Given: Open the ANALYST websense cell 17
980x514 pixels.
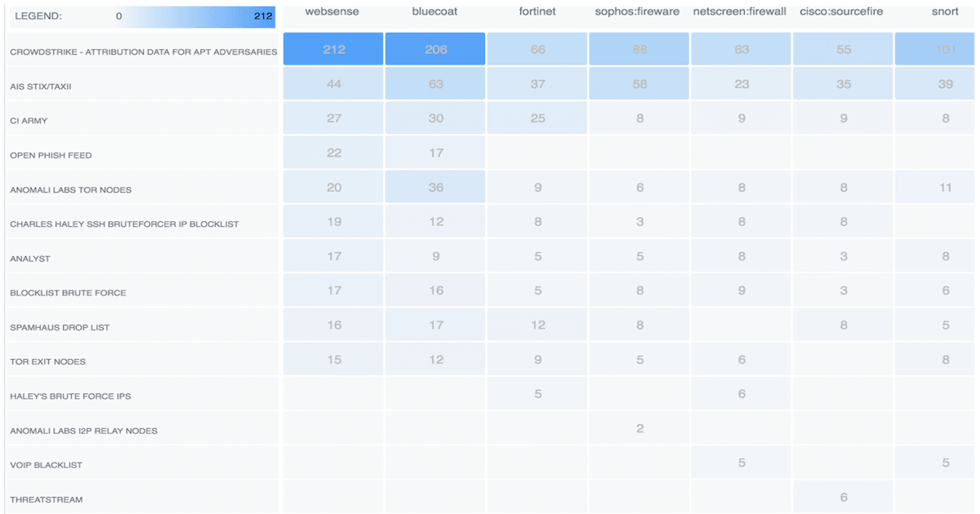Looking at the screenshot, I should pyautogui.click(x=333, y=256).
